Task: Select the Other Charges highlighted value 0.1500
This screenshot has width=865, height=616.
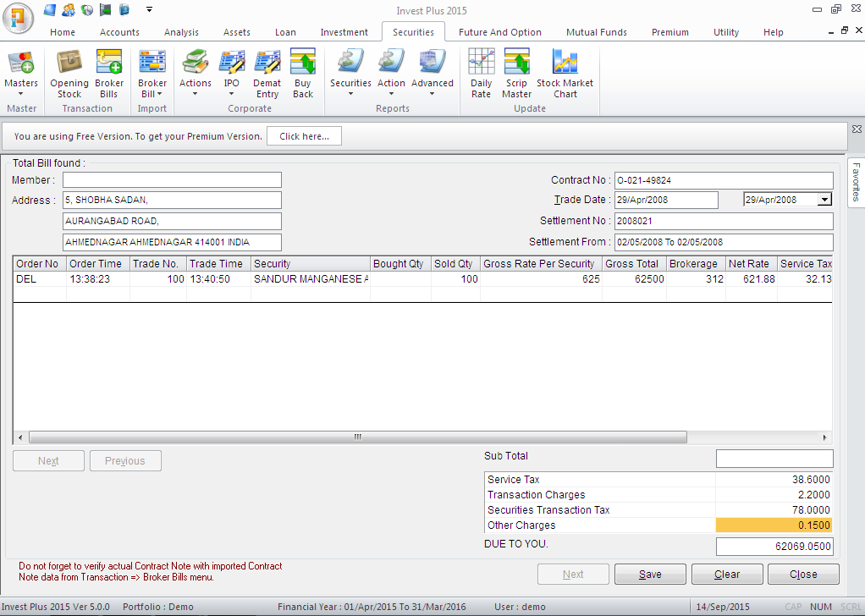Action: click(774, 525)
